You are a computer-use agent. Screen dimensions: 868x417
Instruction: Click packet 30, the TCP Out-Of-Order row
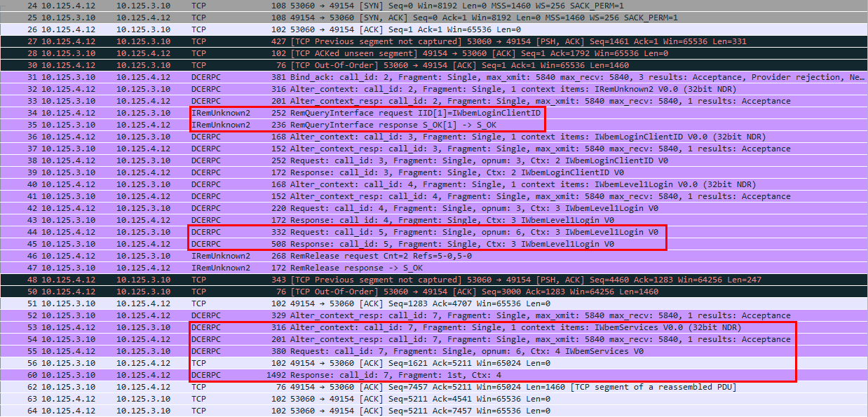coord(421,65)
